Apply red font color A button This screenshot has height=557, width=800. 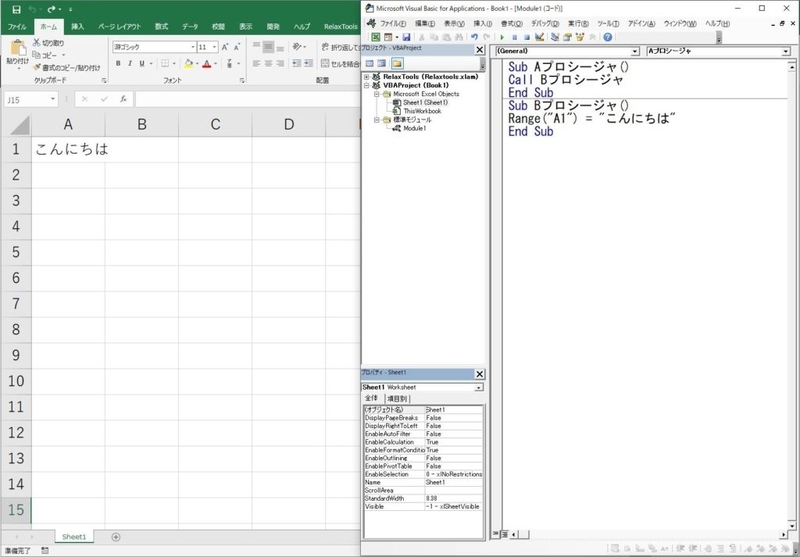207,64
